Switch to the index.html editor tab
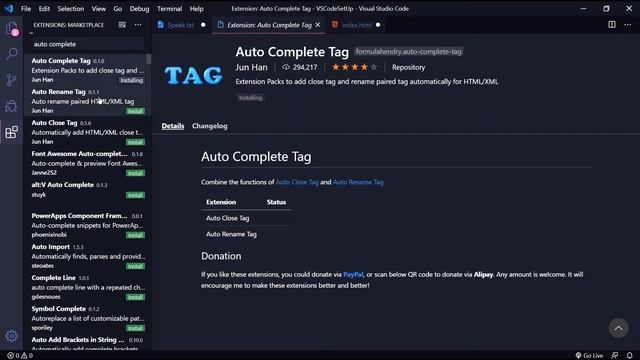The height and width of the screenshot is (360, 640). tap(356, 25)
